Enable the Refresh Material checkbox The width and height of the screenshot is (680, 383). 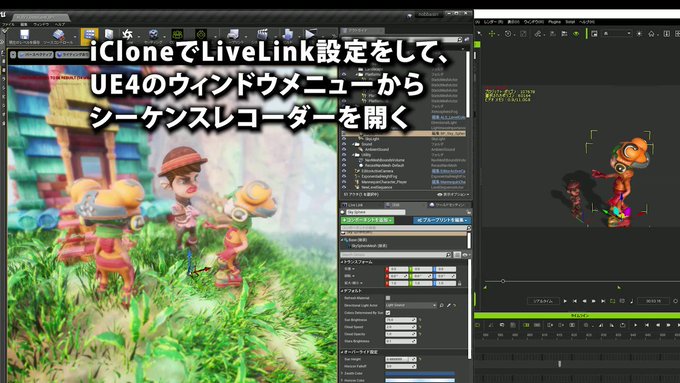click(388, 298)
